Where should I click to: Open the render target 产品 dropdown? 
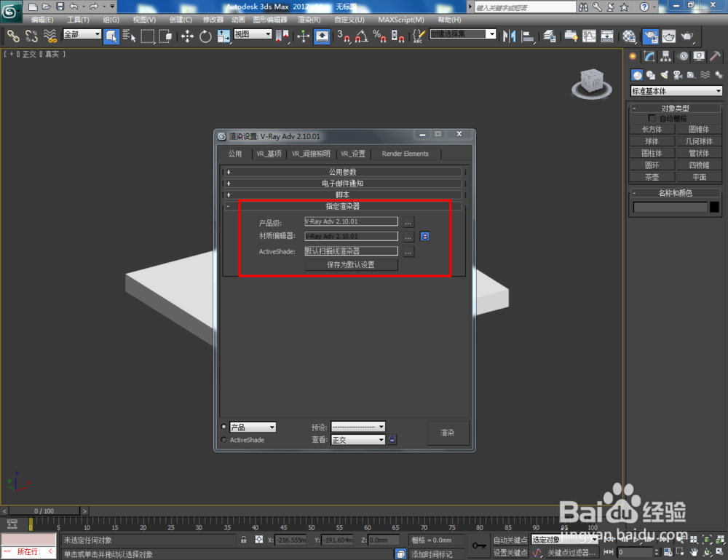[253, 427]
